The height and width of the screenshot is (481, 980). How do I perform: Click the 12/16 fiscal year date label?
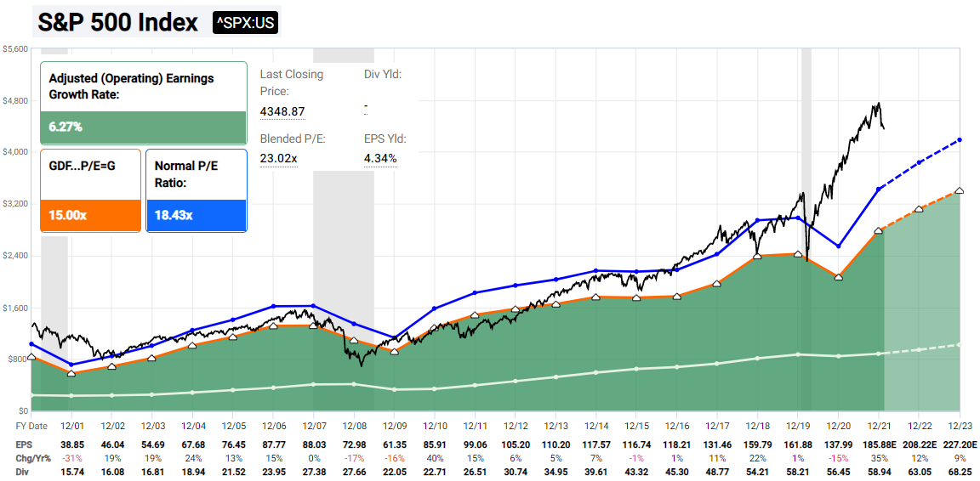click(677, 424)
